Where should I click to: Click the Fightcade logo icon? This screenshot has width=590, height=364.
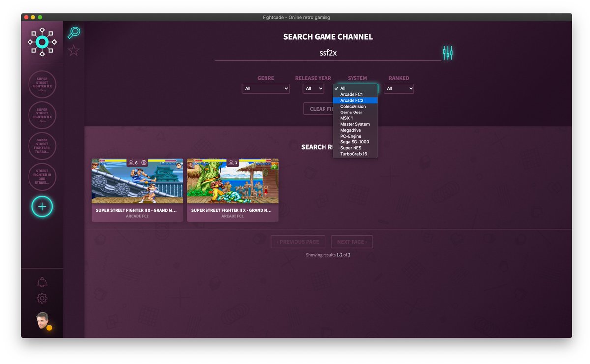[42, 42]
